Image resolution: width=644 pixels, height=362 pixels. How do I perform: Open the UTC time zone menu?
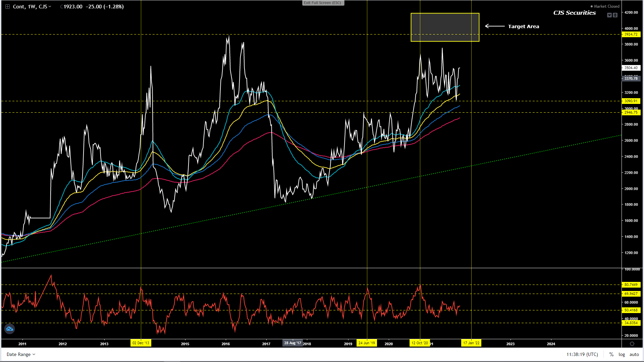tap(582, 354)
